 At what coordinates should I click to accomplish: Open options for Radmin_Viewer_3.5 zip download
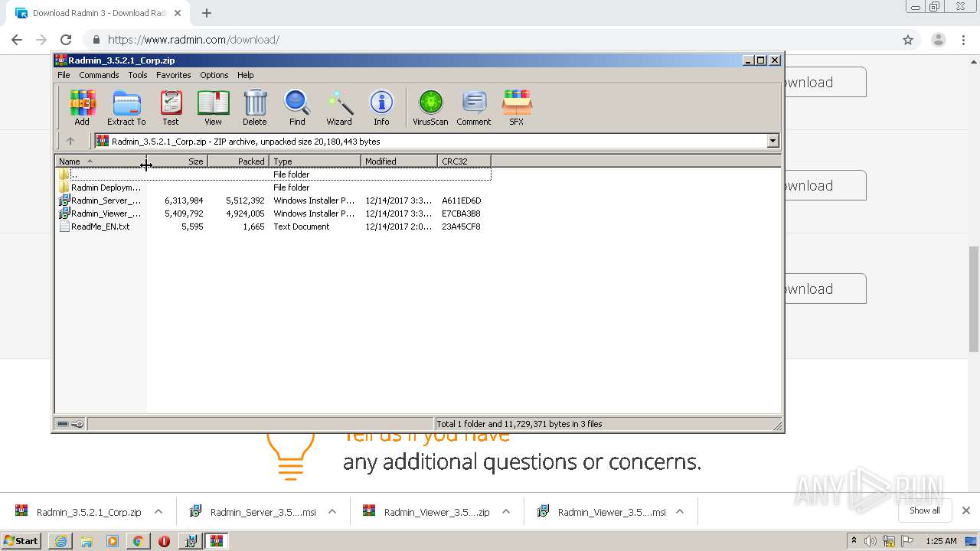coord(506,512)
